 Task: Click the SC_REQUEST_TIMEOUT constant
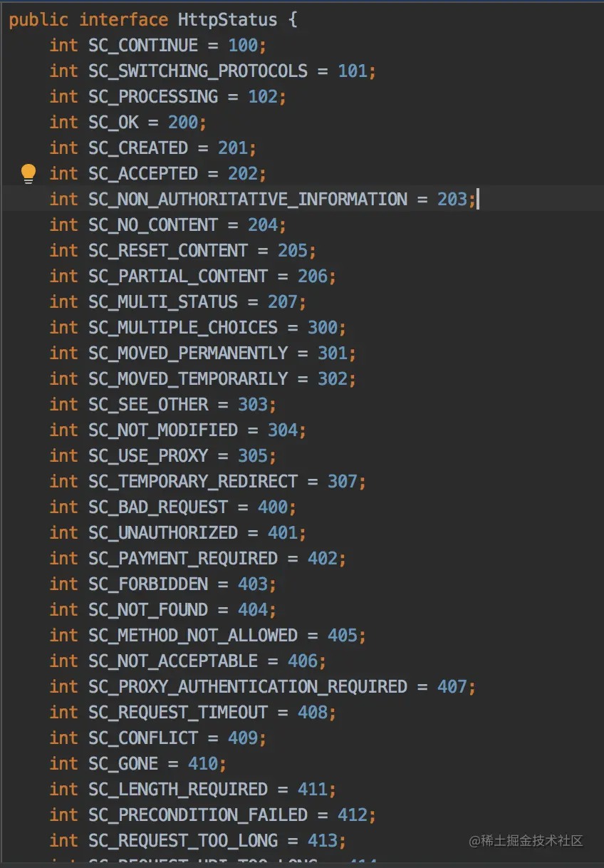tap(178, 712)
